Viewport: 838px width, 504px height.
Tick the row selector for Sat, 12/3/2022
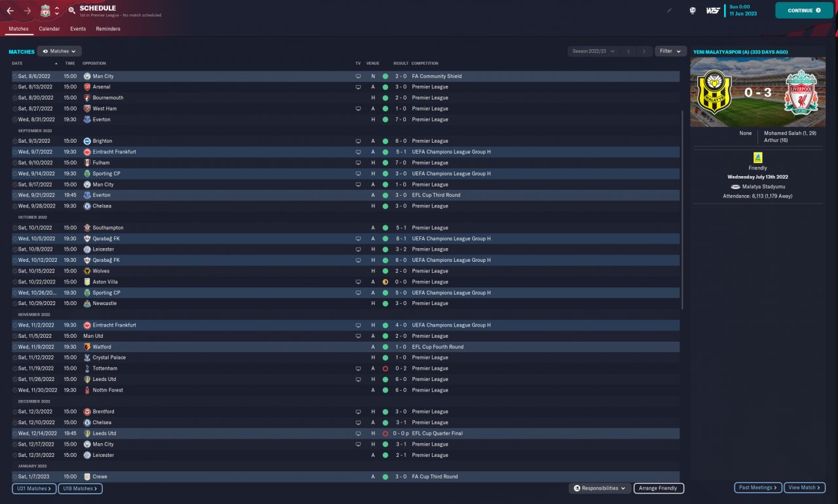14,412
